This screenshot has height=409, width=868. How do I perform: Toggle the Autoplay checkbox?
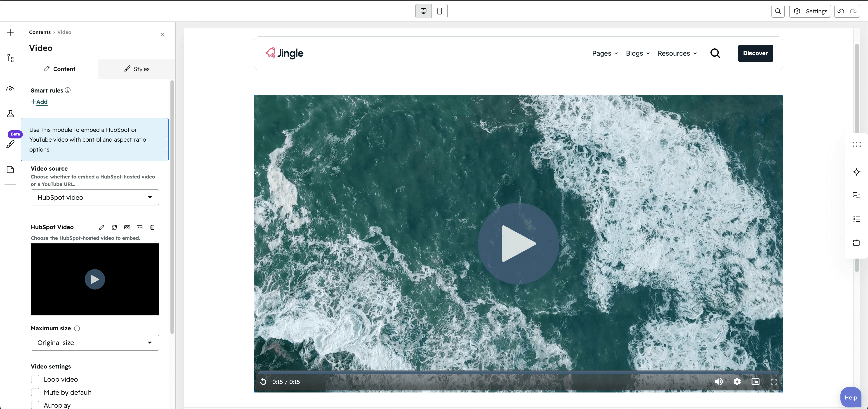tap(35, 405)
